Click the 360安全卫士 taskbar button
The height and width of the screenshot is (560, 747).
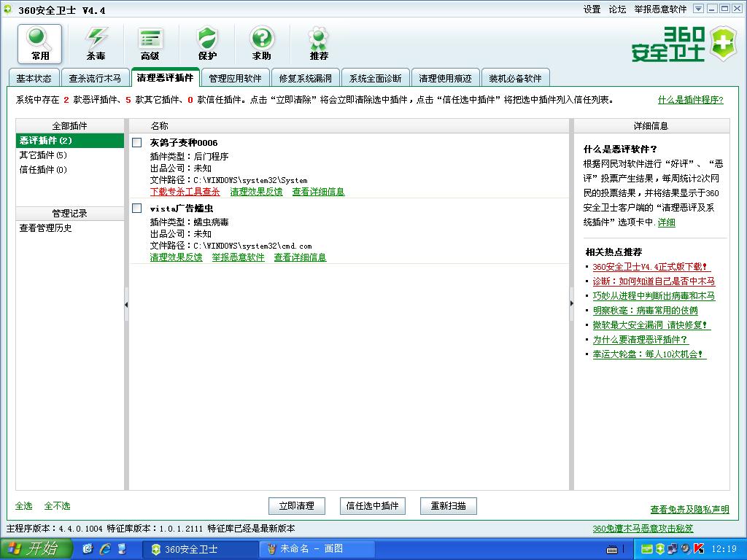click(200, 549)
